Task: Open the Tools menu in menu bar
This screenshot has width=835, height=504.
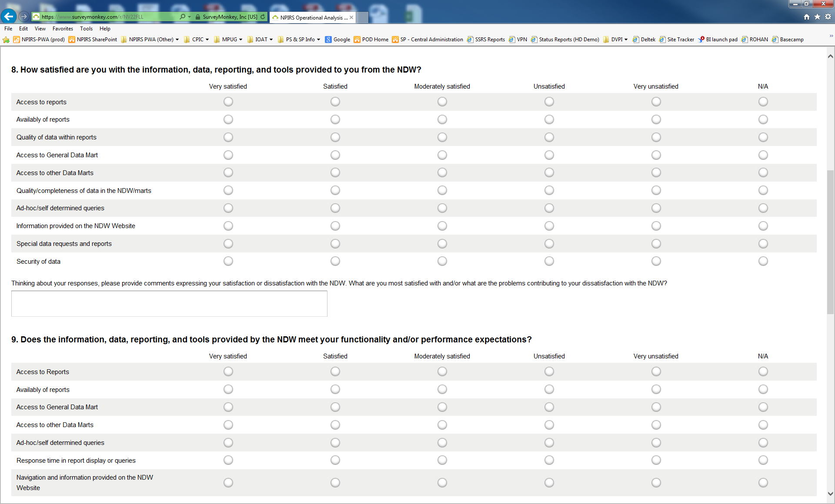Action: pyautogui.click(x=86, y=29)
